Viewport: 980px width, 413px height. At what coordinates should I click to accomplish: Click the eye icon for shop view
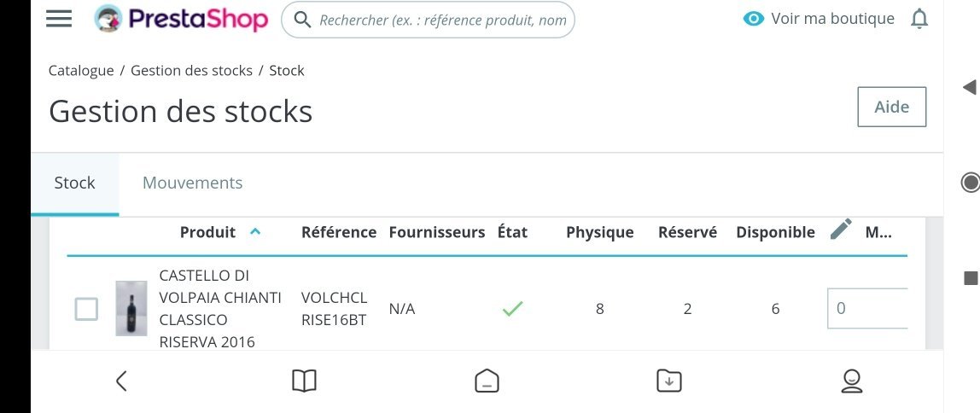click(x=754, y=19)
